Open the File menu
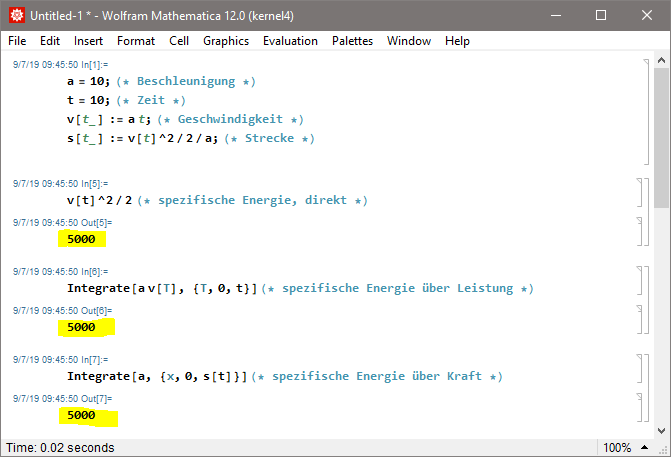671x457 pixels. click(17, 41)
